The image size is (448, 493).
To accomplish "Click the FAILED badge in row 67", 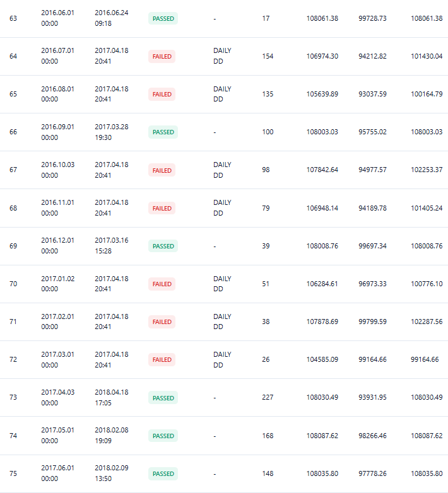I will coord(162,170).
